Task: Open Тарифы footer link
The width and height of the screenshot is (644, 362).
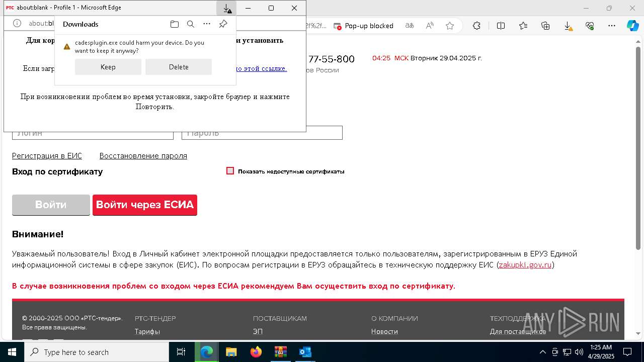Action: pos(147,331)
